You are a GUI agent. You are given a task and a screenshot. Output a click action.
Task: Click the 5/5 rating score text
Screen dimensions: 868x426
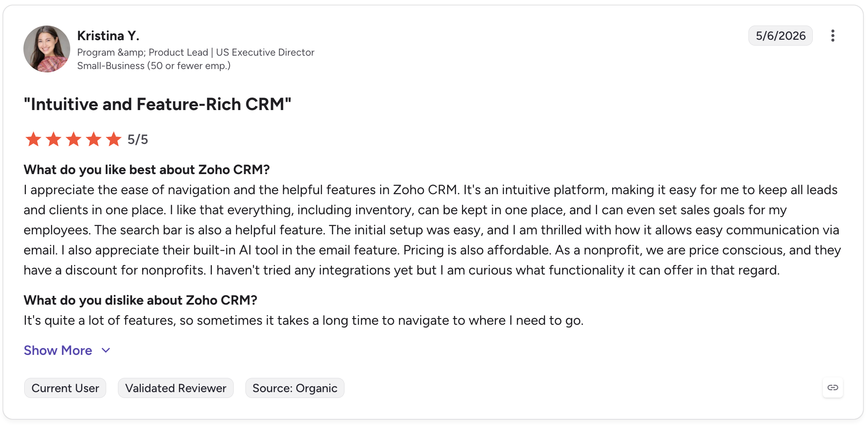click(x=138, y=139)
